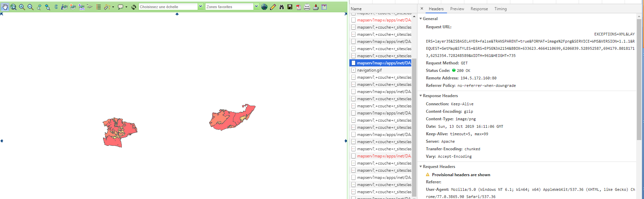Export the map to PDF icon

click(x=298, y=7)
